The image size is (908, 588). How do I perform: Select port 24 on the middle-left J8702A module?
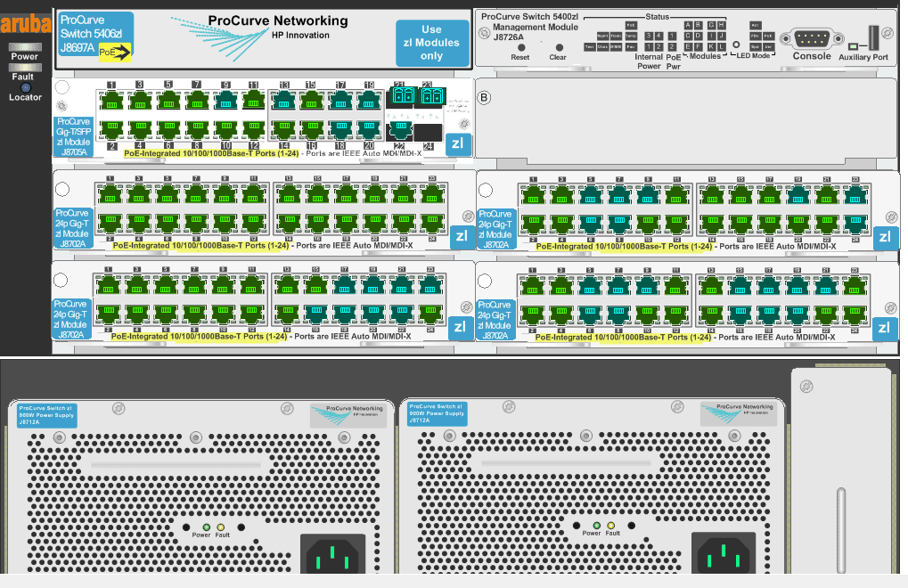point(431,222)
